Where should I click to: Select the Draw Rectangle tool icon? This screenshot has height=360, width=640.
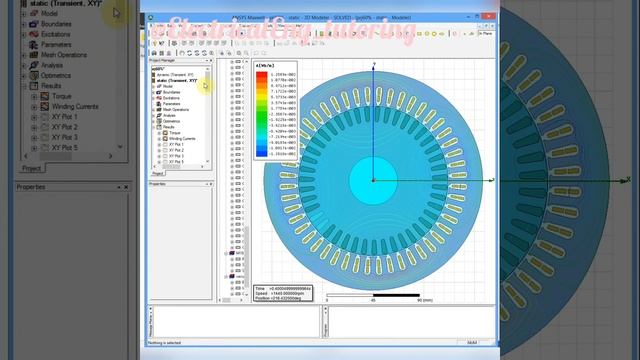point(419,34)
